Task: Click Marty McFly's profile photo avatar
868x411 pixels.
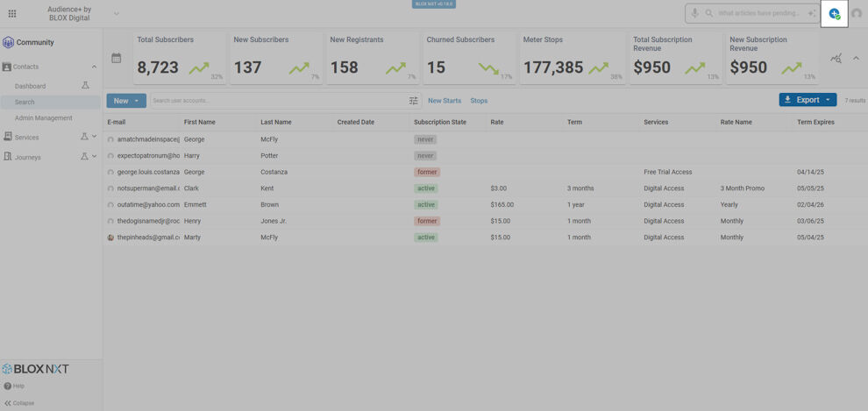Action: click(110, 237)
